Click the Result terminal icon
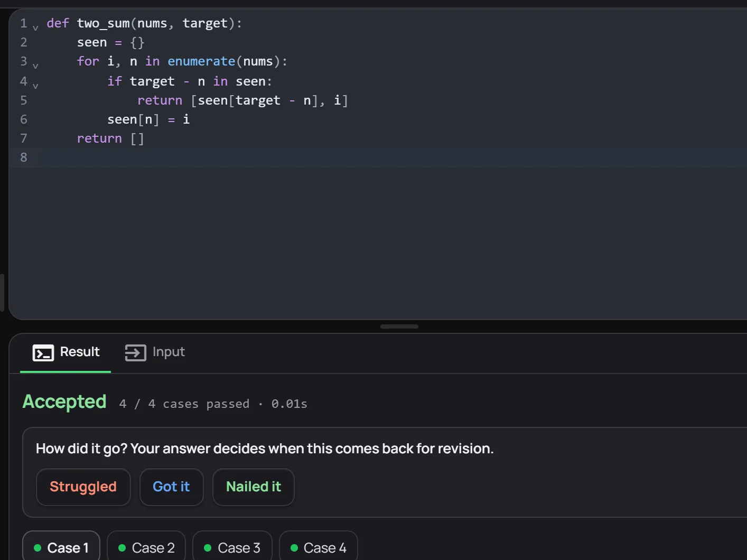This screenshot has height=560, width=747. click(x=43, y=353)
